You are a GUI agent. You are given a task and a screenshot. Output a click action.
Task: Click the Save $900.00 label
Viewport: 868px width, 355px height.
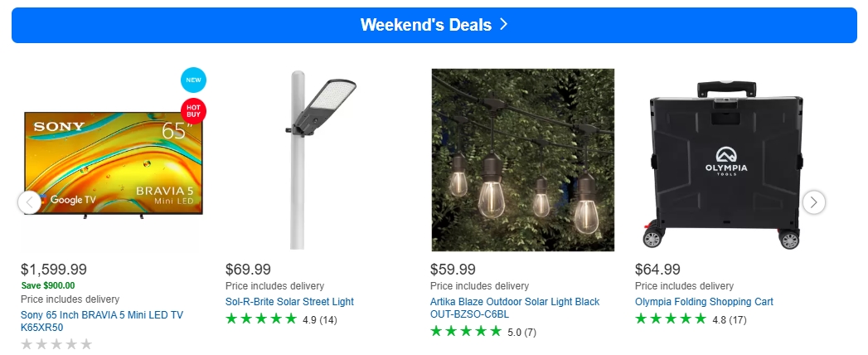click(x=48, y=286)
